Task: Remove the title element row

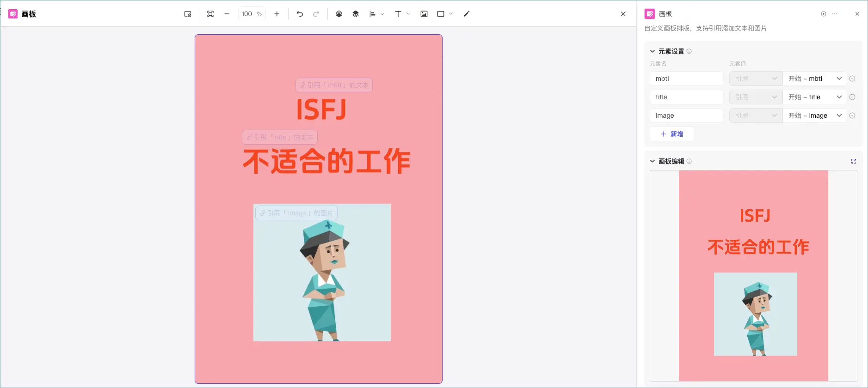Action: (852, 97)
